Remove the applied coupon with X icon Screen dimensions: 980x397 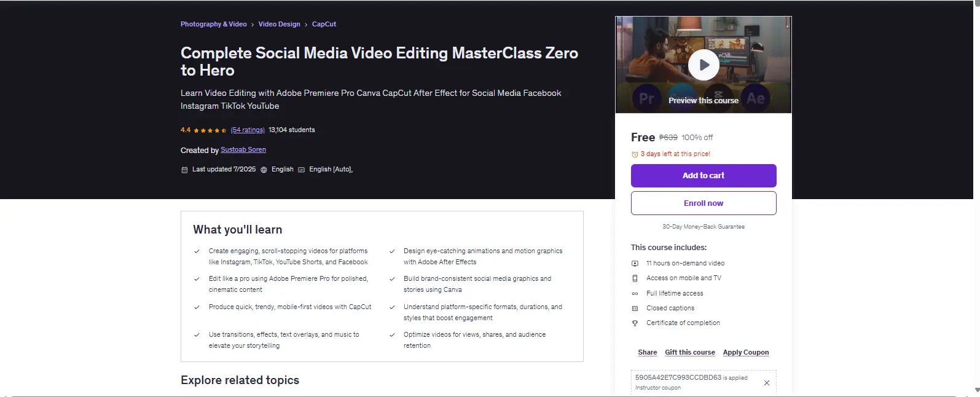[767, 383]
